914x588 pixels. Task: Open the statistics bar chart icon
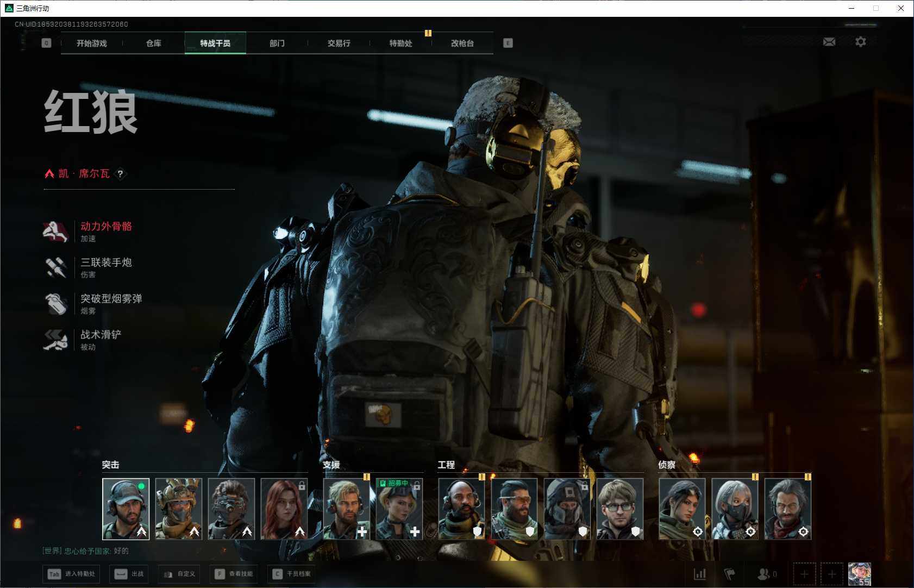point(700,574)
